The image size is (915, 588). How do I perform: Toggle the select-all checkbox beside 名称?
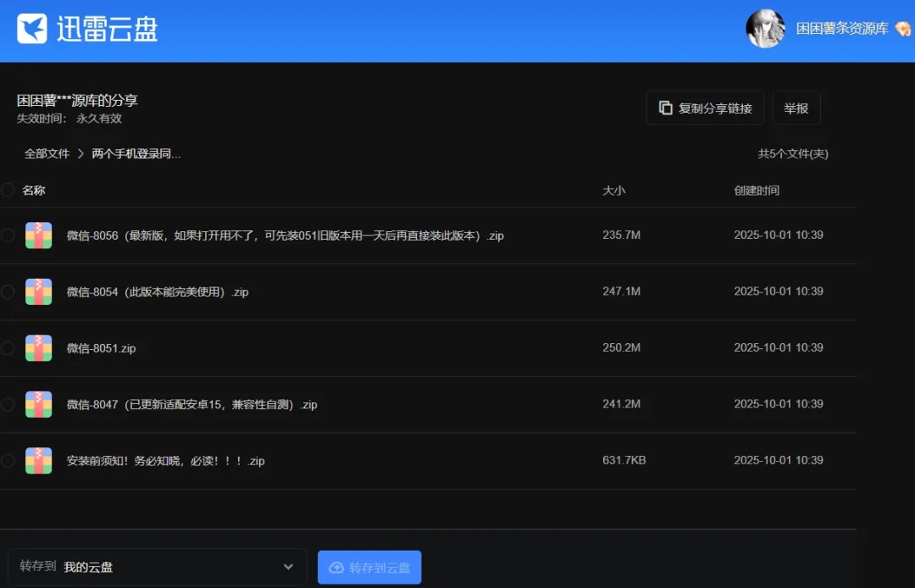point(8,190)
